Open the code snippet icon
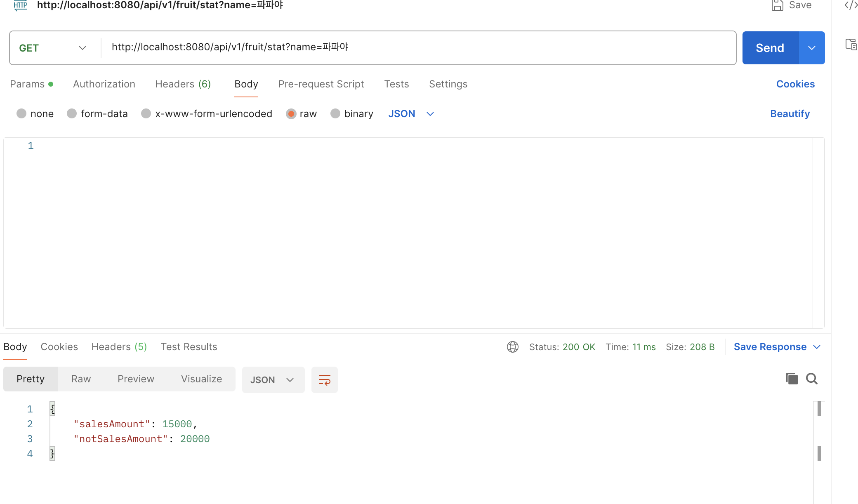Screen dimensions: 858x504 click(x=851, y=5)
